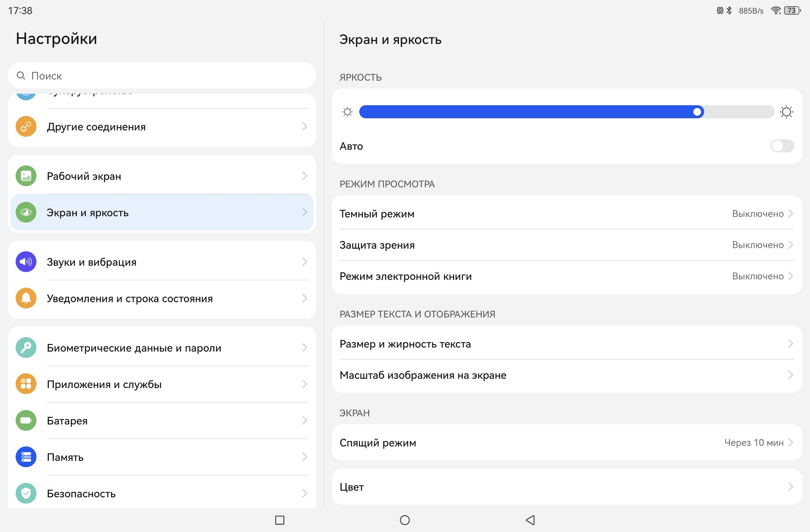Select Экран и яркость menu entry

click(162, 213)
